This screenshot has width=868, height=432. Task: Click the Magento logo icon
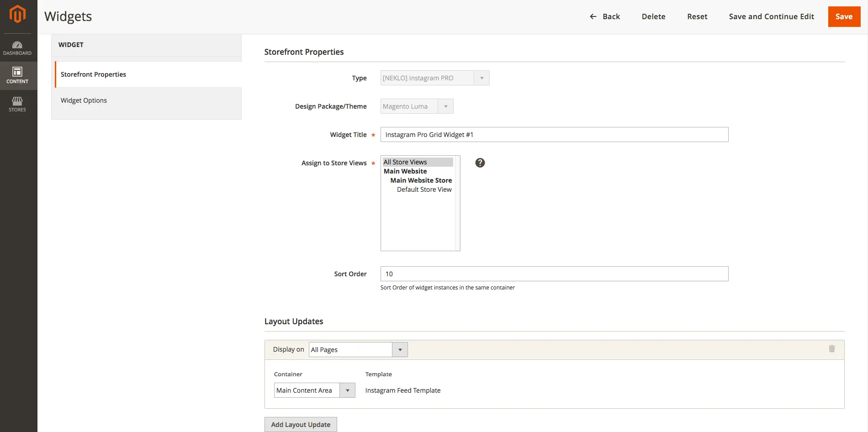(x=17, y=14)
